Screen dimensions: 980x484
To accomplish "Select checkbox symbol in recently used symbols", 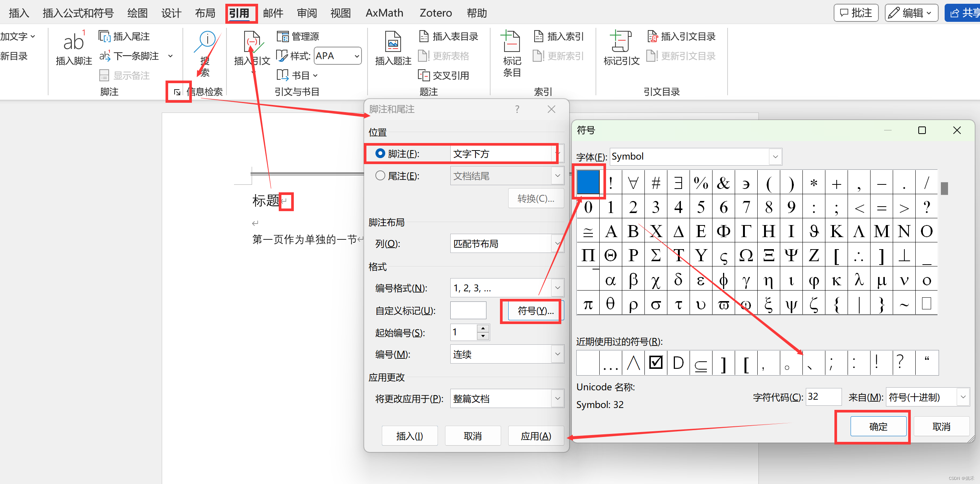I will tap(655, 363).
